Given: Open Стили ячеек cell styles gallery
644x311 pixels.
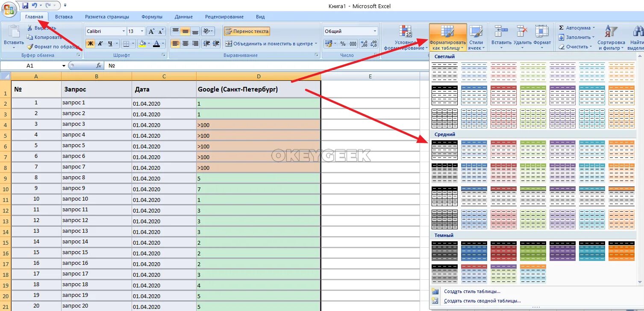Looking at the screenshot, I should (x=476, y=38).
